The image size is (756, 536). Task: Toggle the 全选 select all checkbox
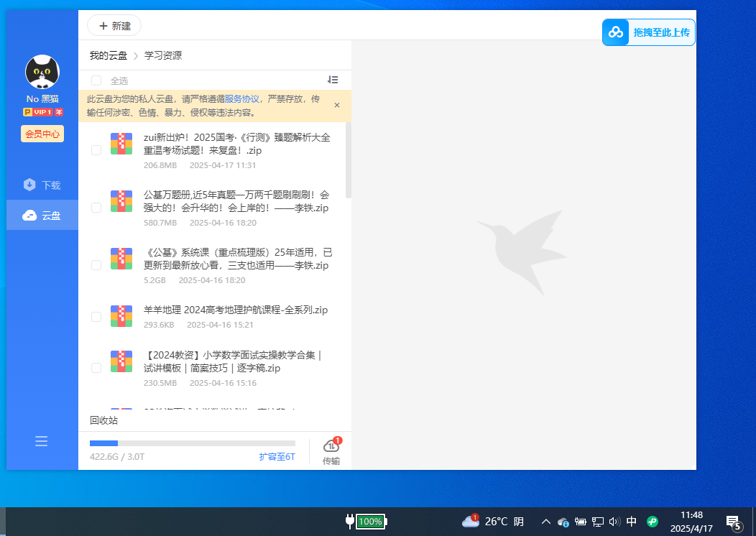(96, 80)
